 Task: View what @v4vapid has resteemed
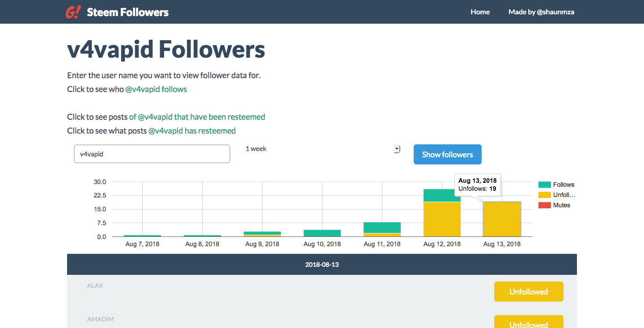[x=192, y=130]
